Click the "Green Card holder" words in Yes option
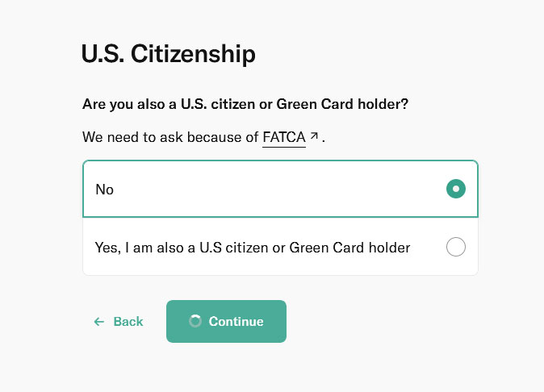 (x=349, y=248)
